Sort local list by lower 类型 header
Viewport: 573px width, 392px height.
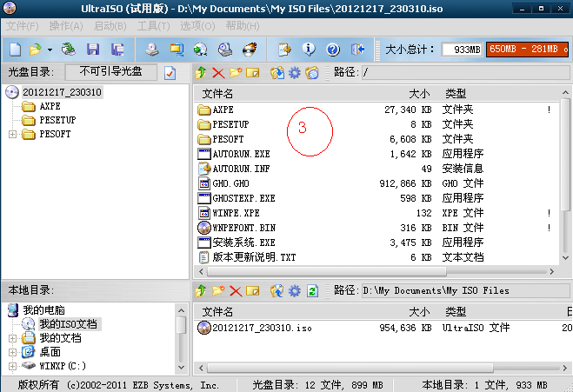click(456, 312)
